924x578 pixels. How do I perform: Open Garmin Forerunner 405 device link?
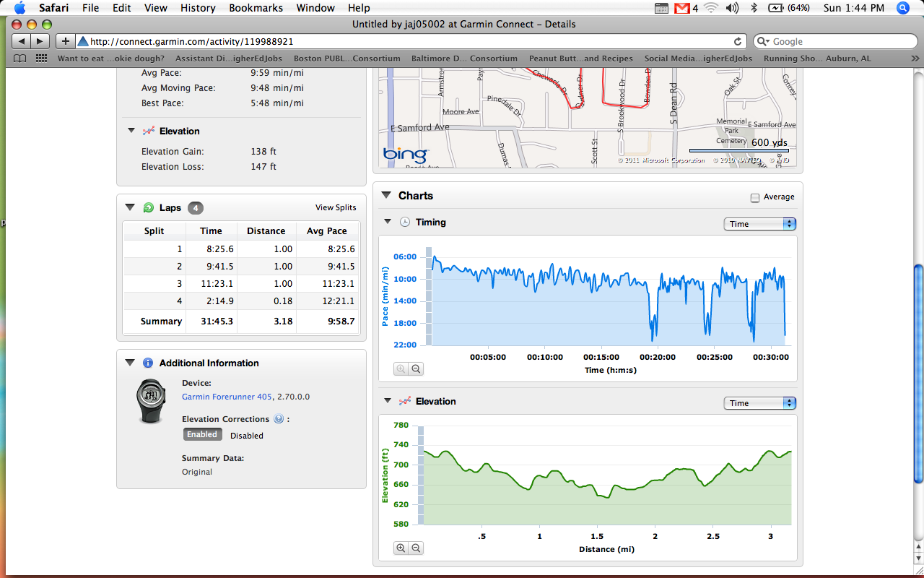click(x=227, y=397)
